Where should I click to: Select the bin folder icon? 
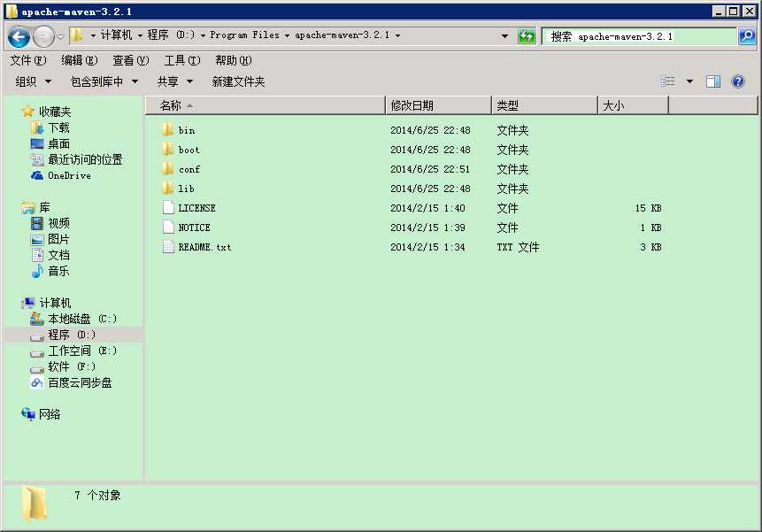[167, 130]
